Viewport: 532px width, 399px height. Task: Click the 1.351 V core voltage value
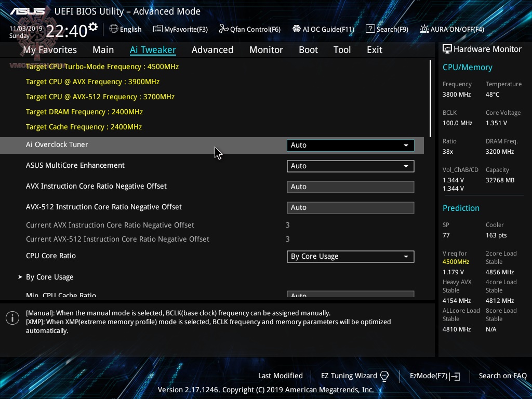(x=496, y=123)
